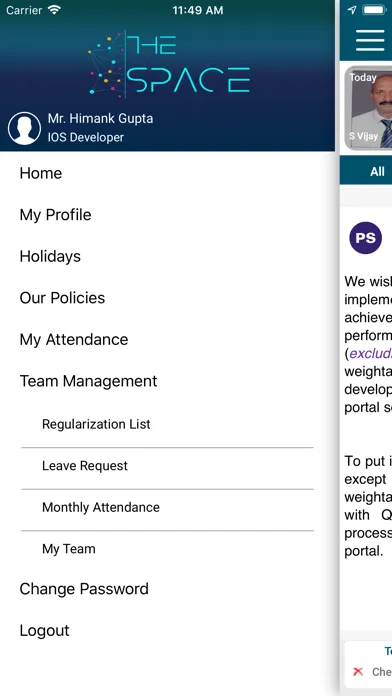The height and width of the screenshot is (696, 392).
Task: Tap the hamburger menu icon
Action: (370, 40)
